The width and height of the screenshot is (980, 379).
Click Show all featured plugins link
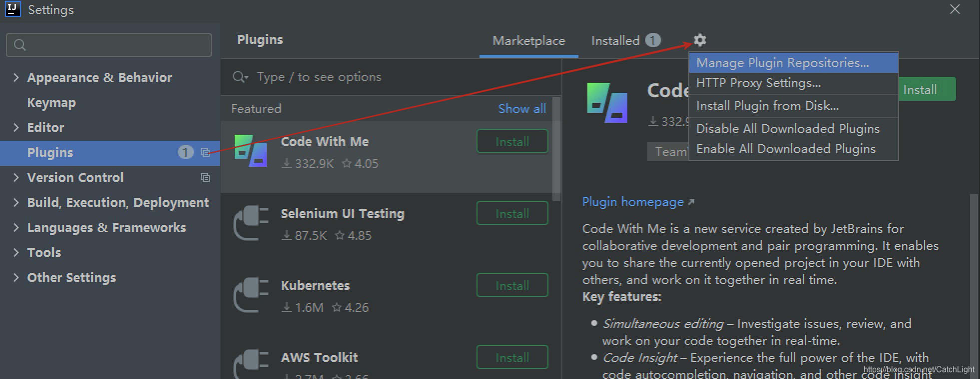tap(522, 108)
